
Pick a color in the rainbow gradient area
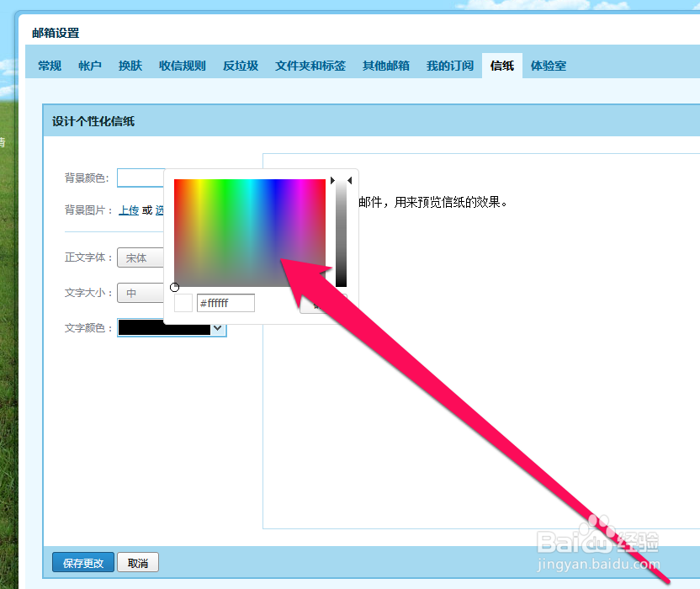pyautogui.click(x=250, y=232)
